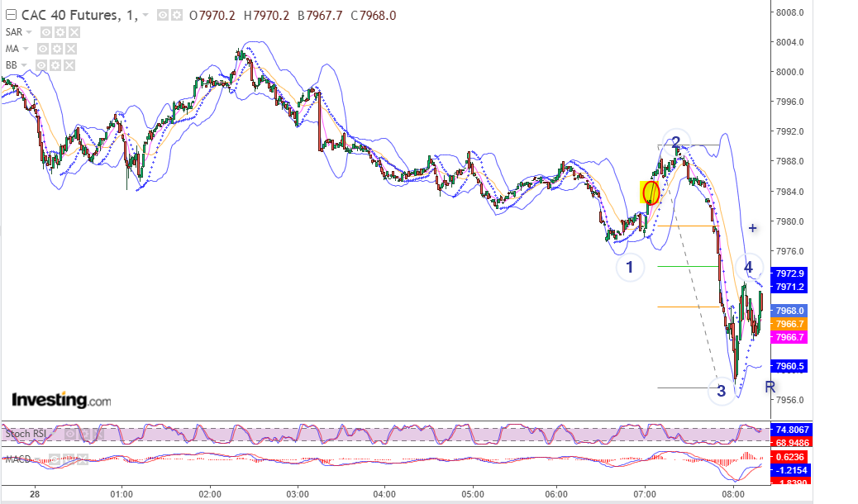The width and height of the screenshot is (858, 504).
Task: Click the red 68.9486 Stoch RSI value label
Action: [791, 442]
